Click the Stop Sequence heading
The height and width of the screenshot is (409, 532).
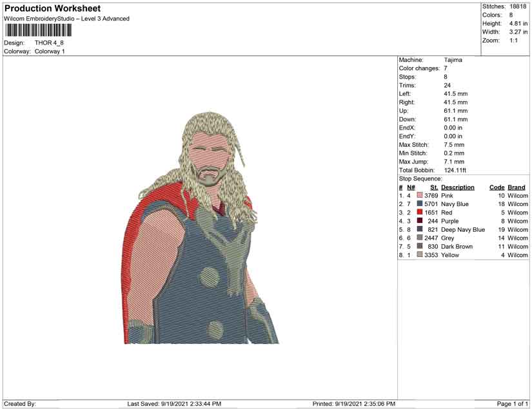point(420,178)
